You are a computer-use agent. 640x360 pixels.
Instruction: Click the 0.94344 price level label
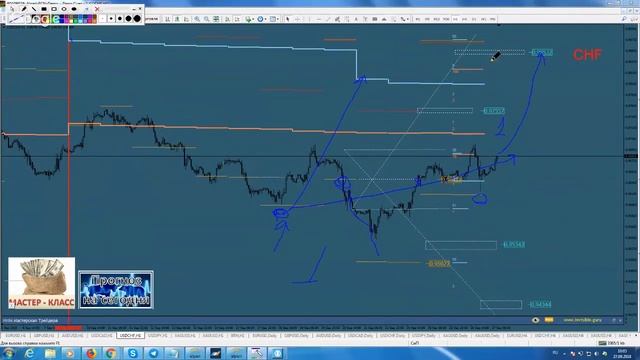(x=540, y=304)
